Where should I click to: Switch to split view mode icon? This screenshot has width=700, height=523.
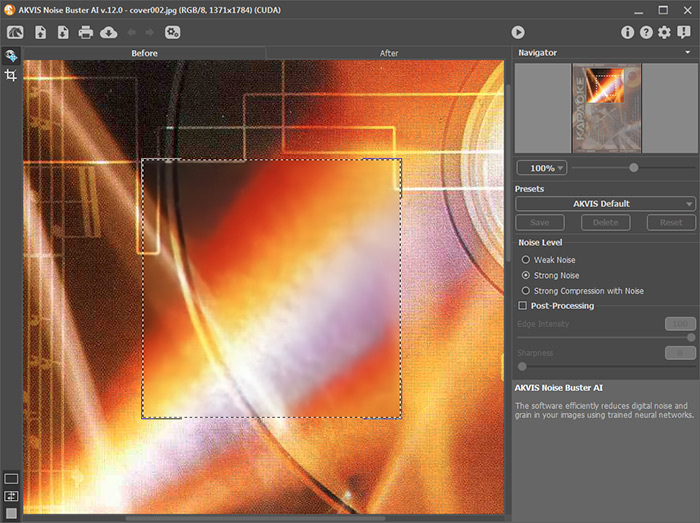pyautogui.click(x=11, y=496)
